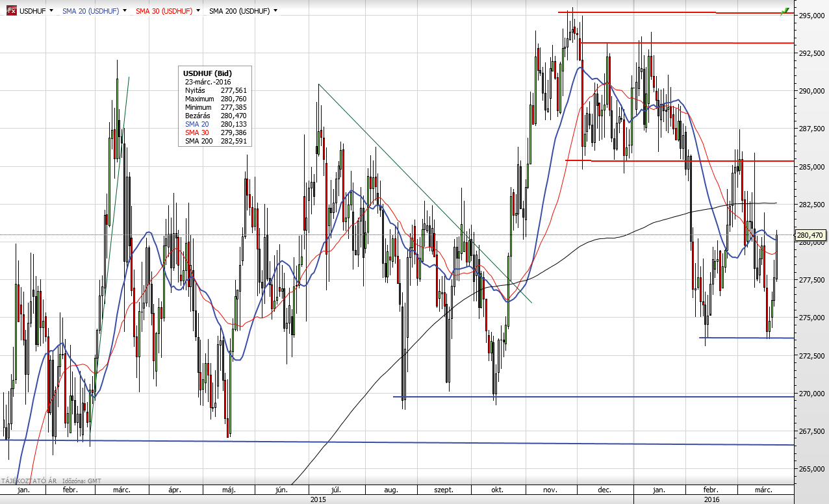The image size is (829, 504).
Task: Click the 270,000 price axis label
Action: [x=812, y=394]
